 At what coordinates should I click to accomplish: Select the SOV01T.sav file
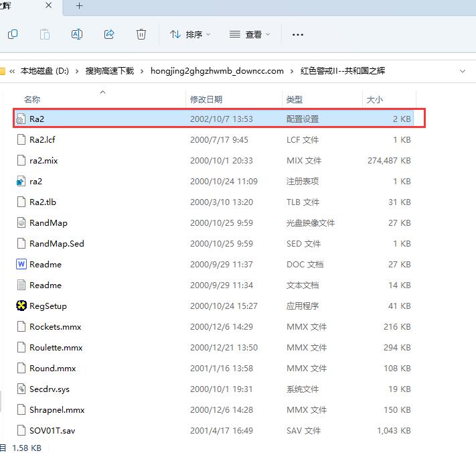[x=215, y=430]
